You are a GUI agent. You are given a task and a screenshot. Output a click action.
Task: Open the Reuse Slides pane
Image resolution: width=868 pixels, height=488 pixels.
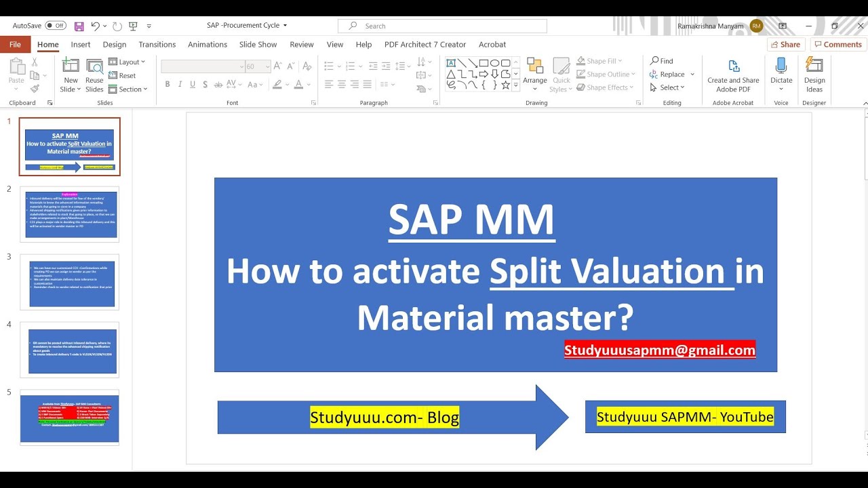(x=95, y=76)
